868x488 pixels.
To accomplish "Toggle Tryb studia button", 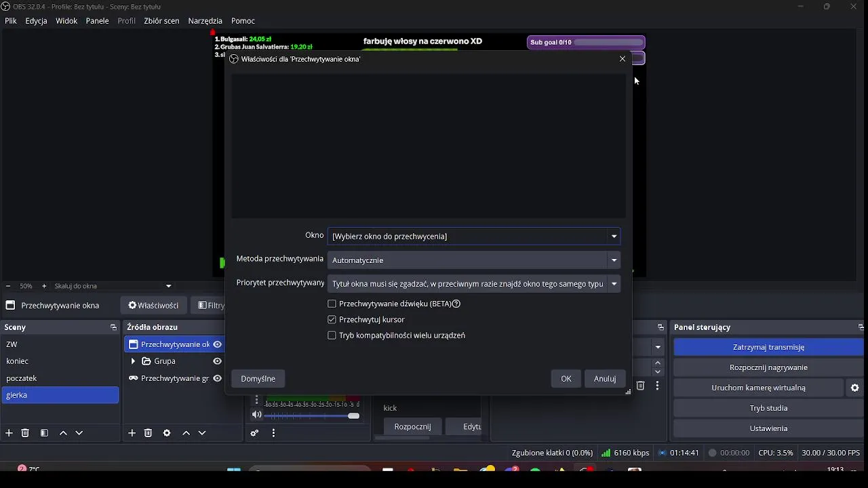I will coord(768,408).
